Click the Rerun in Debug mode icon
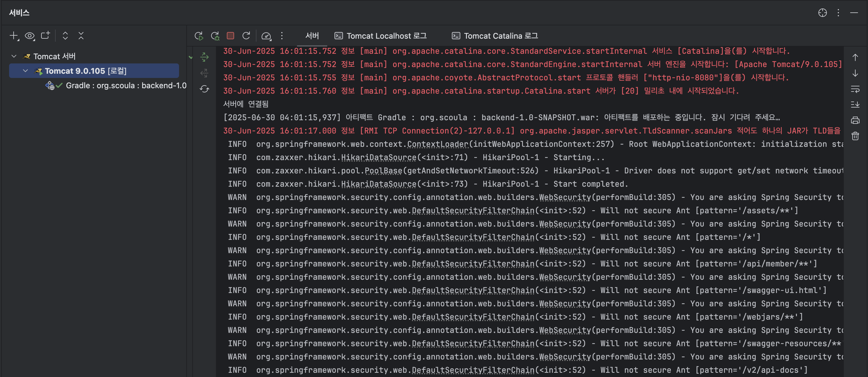 click(215, 36)
